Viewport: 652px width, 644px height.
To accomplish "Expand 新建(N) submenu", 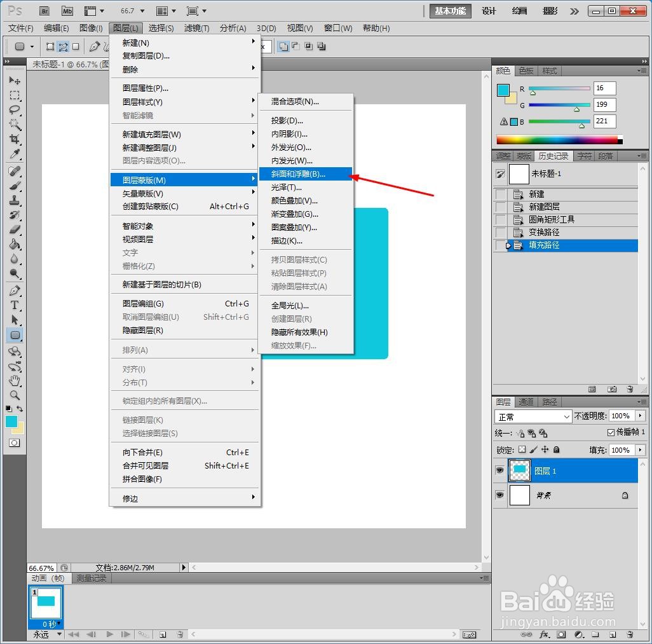I will pos(185,43).
